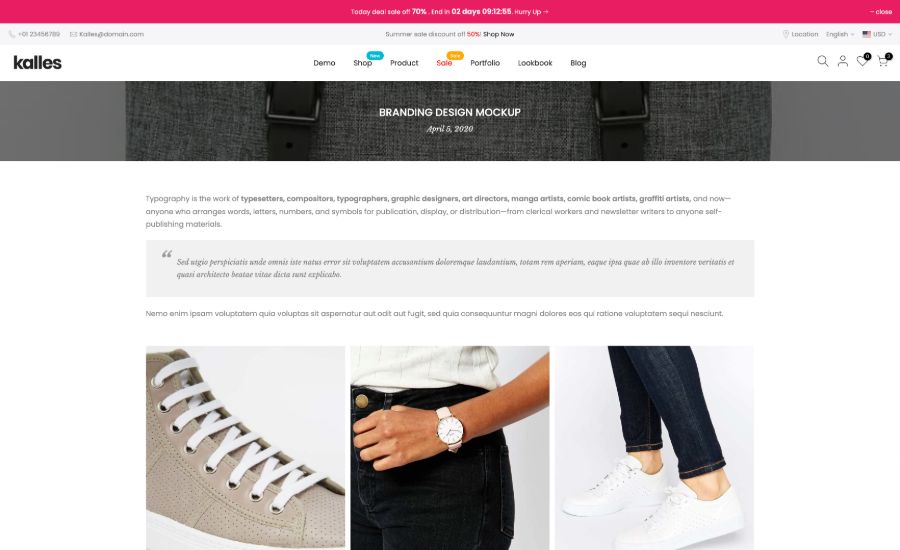Image resolution: width=900 pixels, height=550 pixels.
Task: Click the phone number icon
Action: click(x=11, y=34)
